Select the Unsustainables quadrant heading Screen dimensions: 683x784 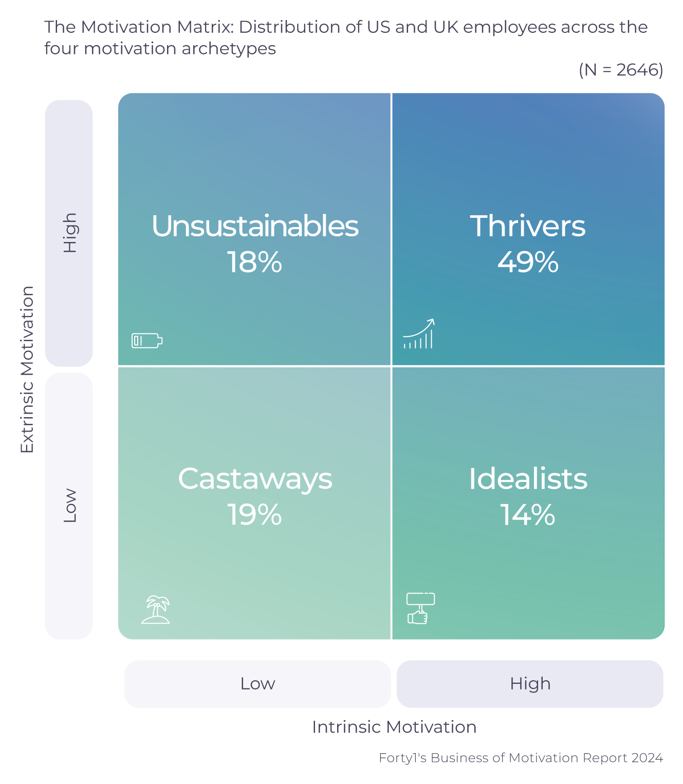[255, 226]
